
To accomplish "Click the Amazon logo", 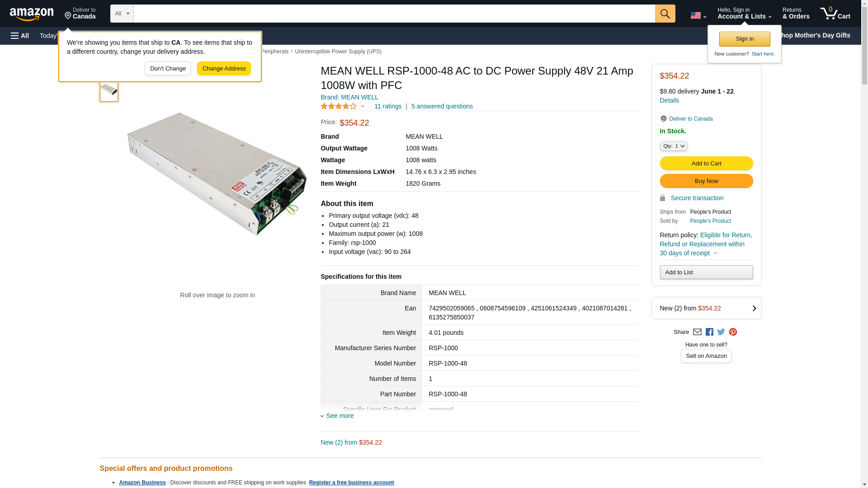I will coord(32,14).
